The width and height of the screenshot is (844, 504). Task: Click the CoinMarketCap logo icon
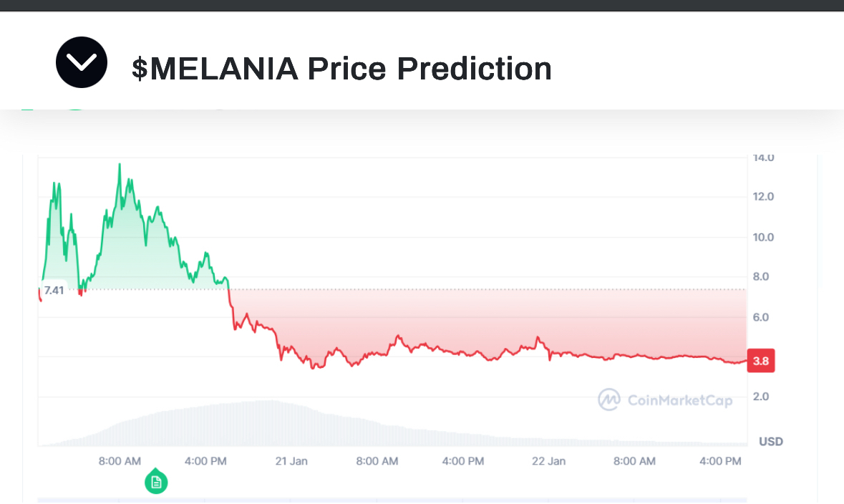click(609, 399)
